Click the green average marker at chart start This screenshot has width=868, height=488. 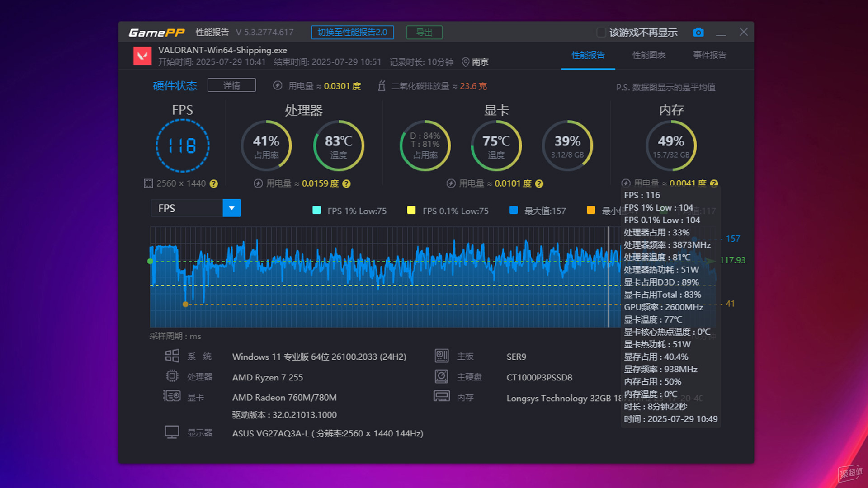[150, 261]
